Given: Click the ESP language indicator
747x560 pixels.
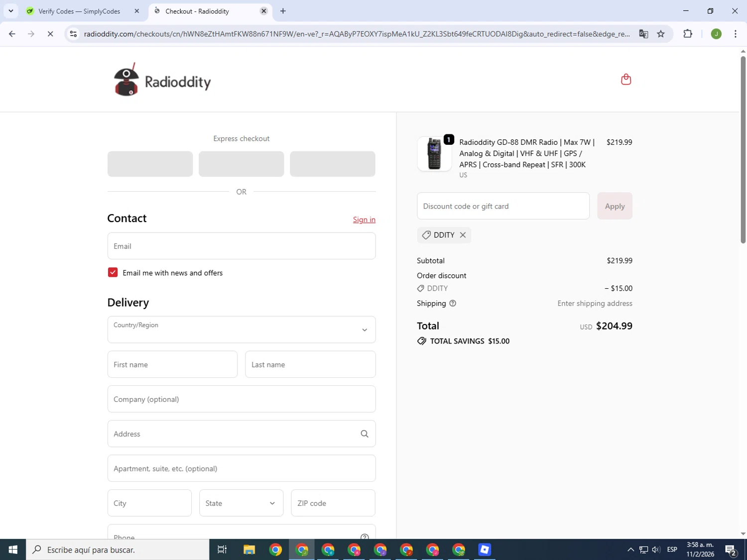Looking at the screenshot, I should click(672, 550).
